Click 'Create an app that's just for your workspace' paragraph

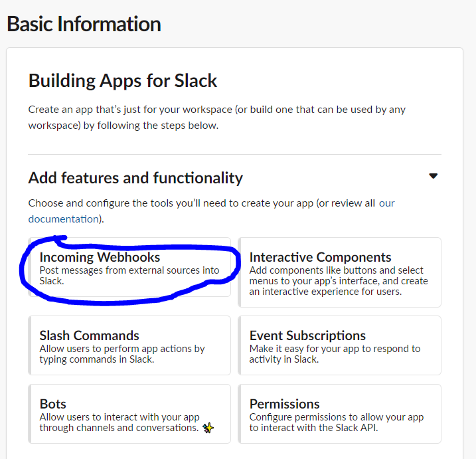(216, 118)
